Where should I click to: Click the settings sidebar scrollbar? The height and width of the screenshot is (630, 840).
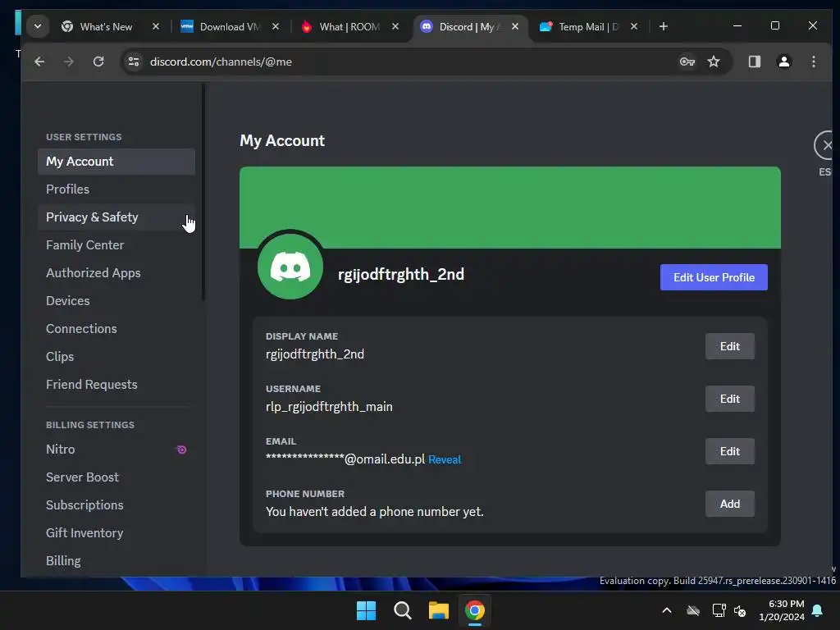pyautogui.click(x=203, y=192)
